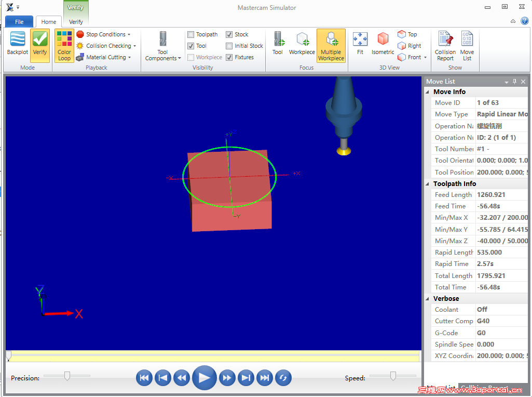Adjust the Precision slider handle
The height and width of the screenshot is (397, 532).
click(67, 376)
